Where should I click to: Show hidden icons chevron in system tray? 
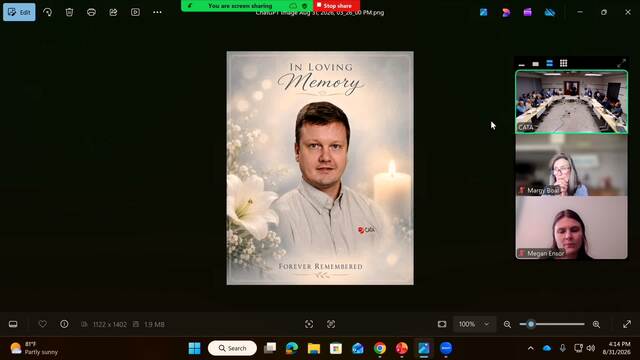[x=531, y=348]
